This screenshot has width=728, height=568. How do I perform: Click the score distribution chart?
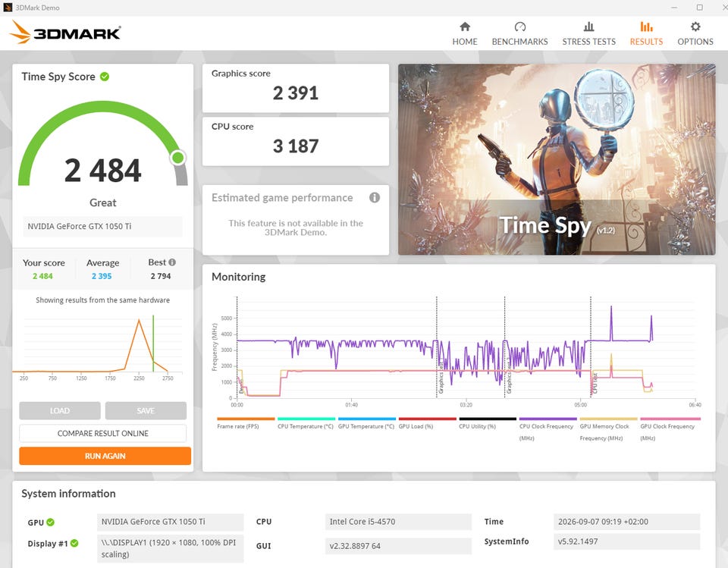pyautogui.click(x=98, y=344)
